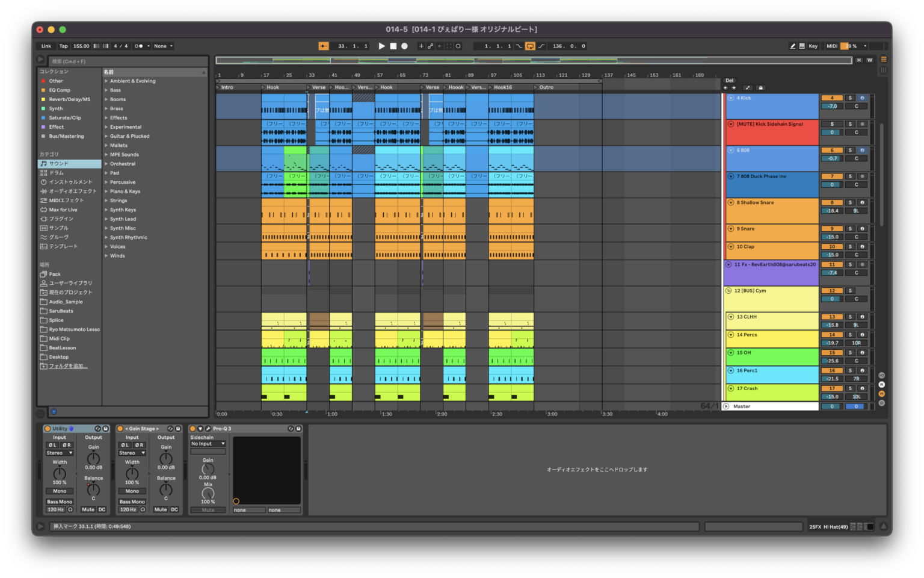Image resolution: width=924 pixels, height=578 pixels.
Task: Click the Pro-Q 3 wrench icon
Action: (208, 429)
